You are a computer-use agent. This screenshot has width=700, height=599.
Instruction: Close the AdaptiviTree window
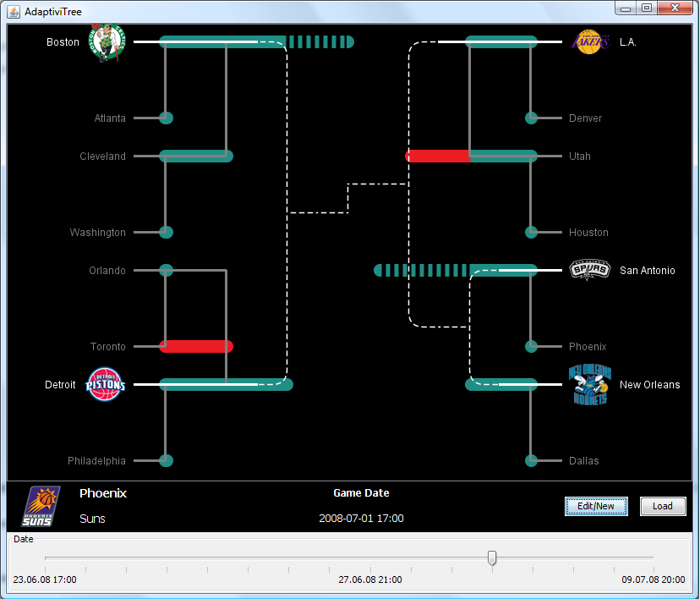pos(675,8)
